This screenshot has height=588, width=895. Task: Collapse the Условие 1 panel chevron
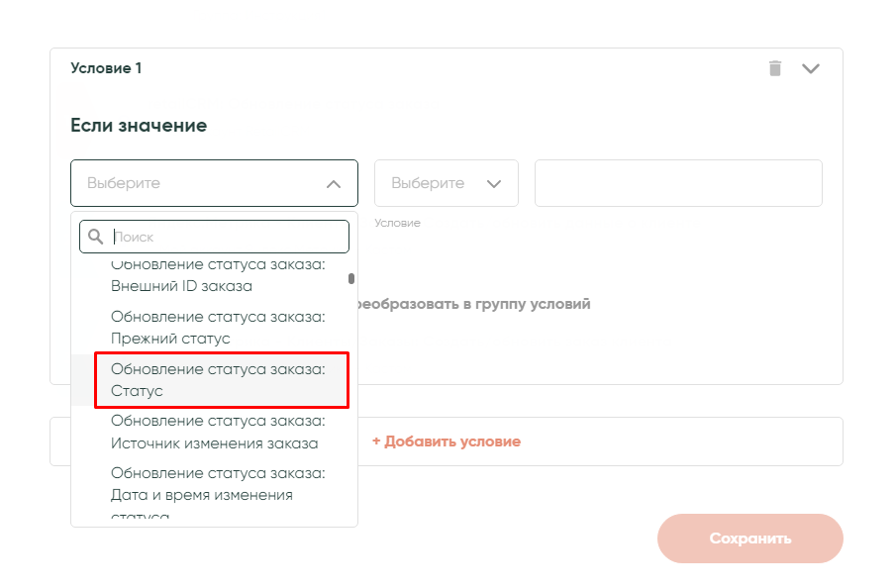tap(811, 68)
